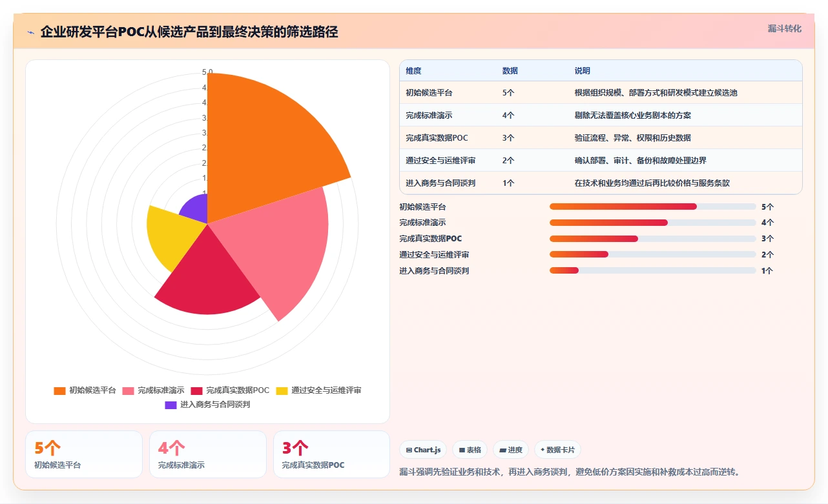Click the footer note about 漏斗强调
828x504 pixels.
pos(569,472)
